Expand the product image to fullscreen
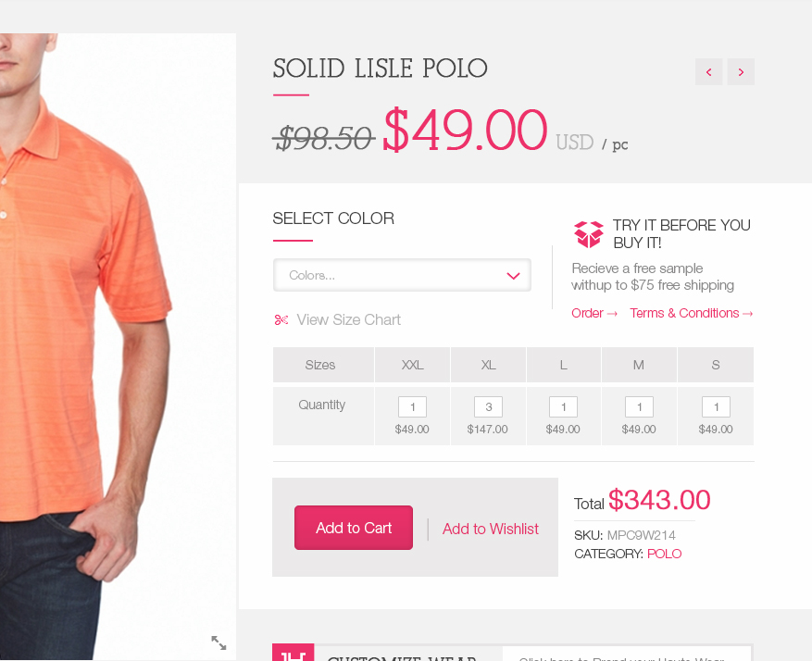 tap(219, 642)
